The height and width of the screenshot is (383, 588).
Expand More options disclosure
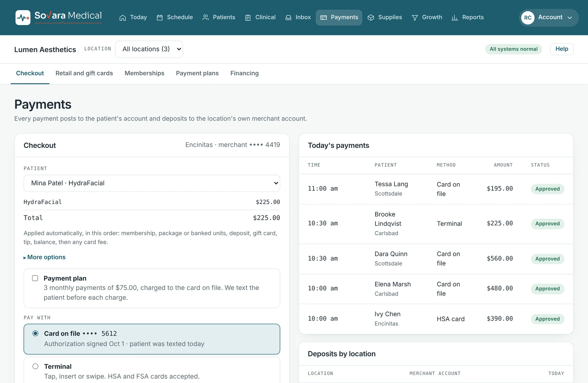click(x=44, y=257)
